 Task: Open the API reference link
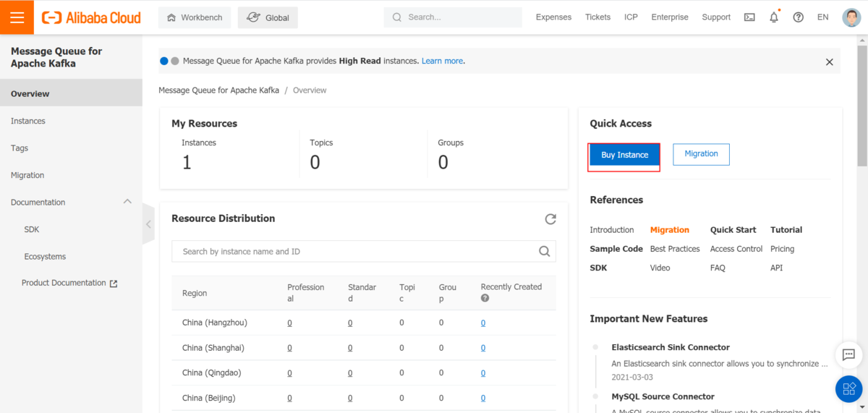pos(776,268)
